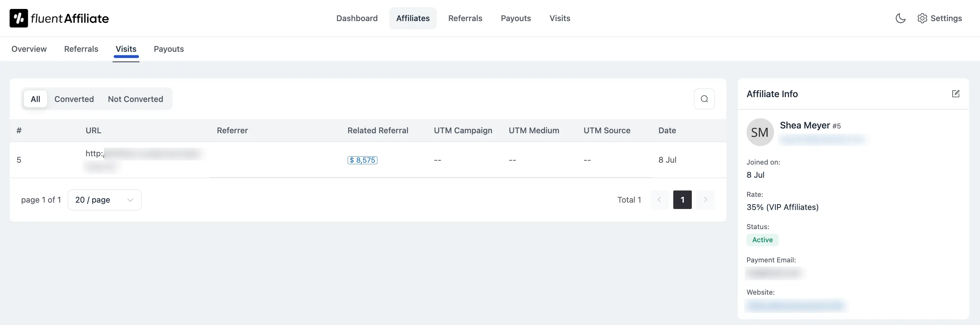Sort by the Date column header
This screenshot has height=325, width=980.
(667, 130)
